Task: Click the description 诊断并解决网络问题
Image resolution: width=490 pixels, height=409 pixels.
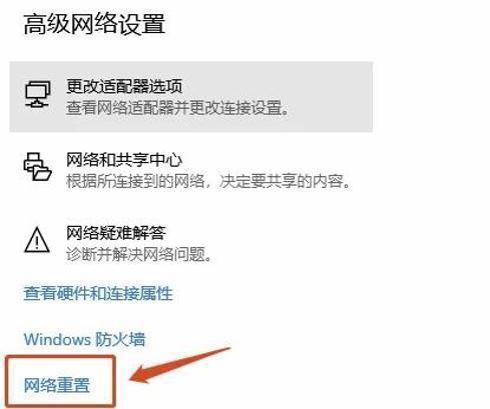Action: [x=139, y=255]
